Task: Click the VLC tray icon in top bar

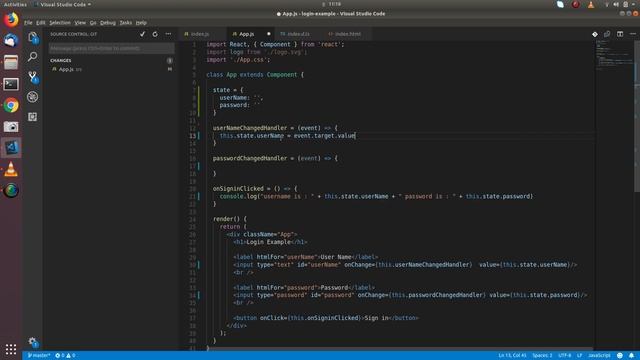Action: 591,4
